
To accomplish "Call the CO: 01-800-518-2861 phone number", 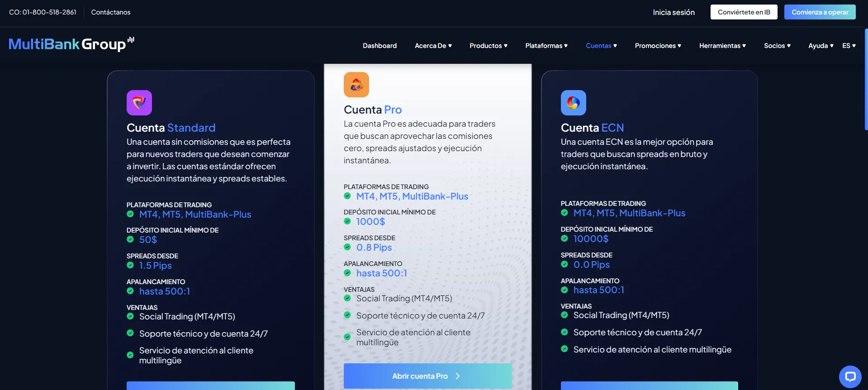I will (43, 12).
